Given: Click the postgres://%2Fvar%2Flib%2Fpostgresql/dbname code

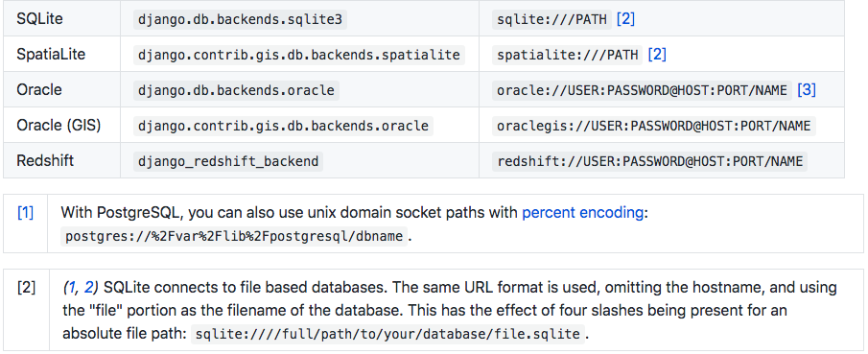Looking at the screenshot, I should 234,237.
